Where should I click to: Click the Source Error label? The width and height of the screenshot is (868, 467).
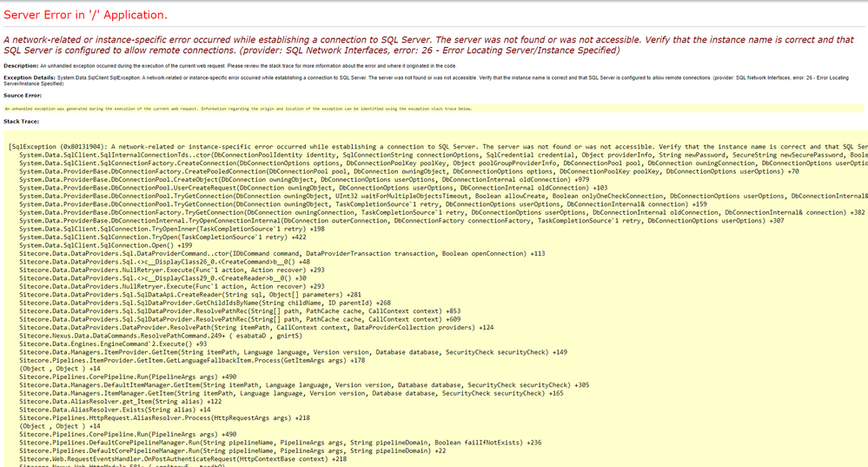point(22,96)
